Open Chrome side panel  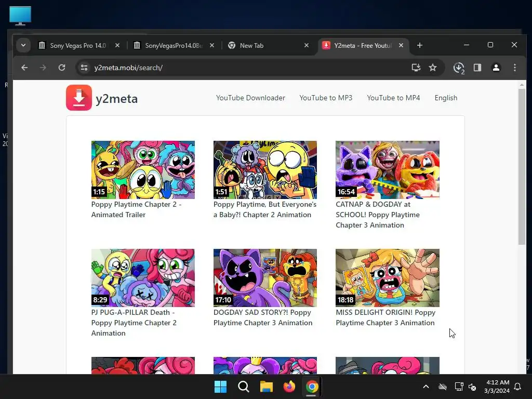[x=477, y=68]
